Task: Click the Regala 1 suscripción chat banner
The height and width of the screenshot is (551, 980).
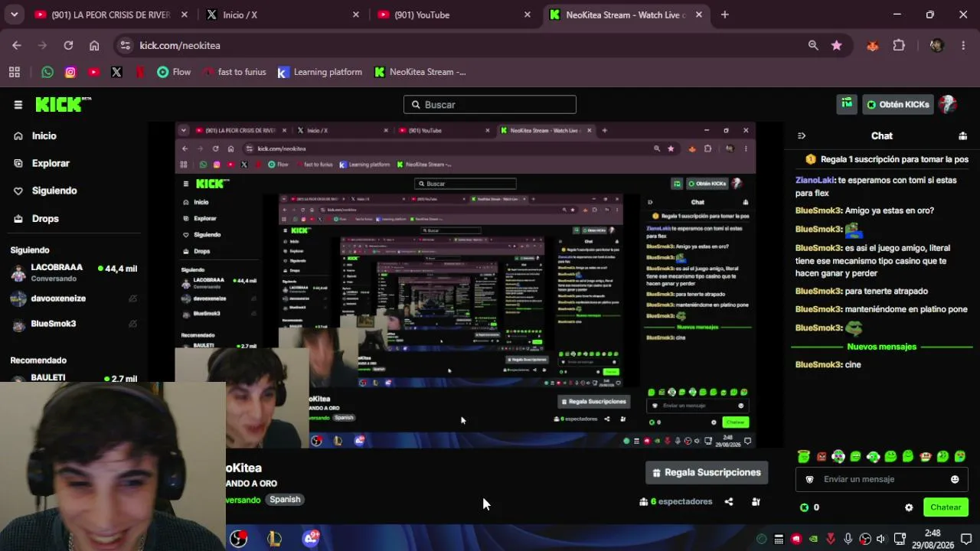Action: [887, 159]
